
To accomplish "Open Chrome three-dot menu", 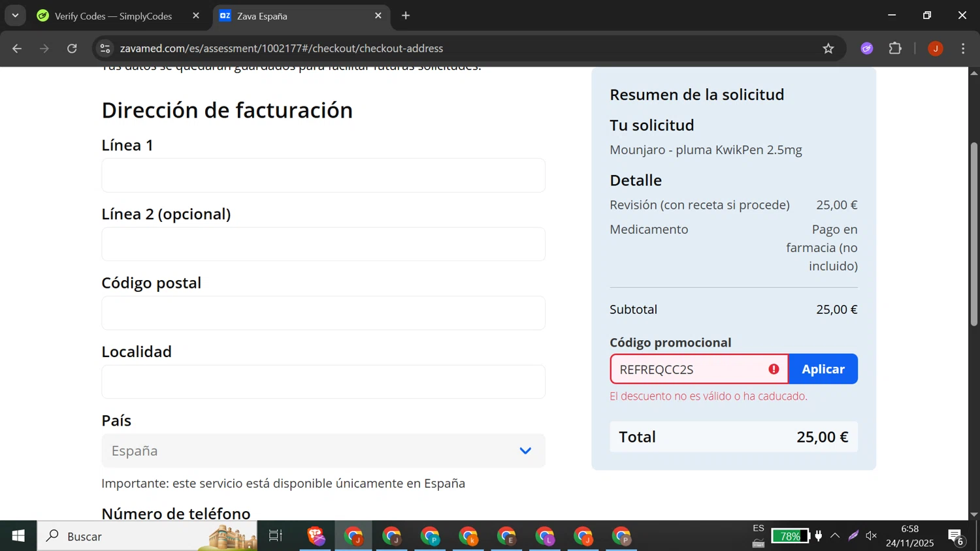I will [963, 48].
